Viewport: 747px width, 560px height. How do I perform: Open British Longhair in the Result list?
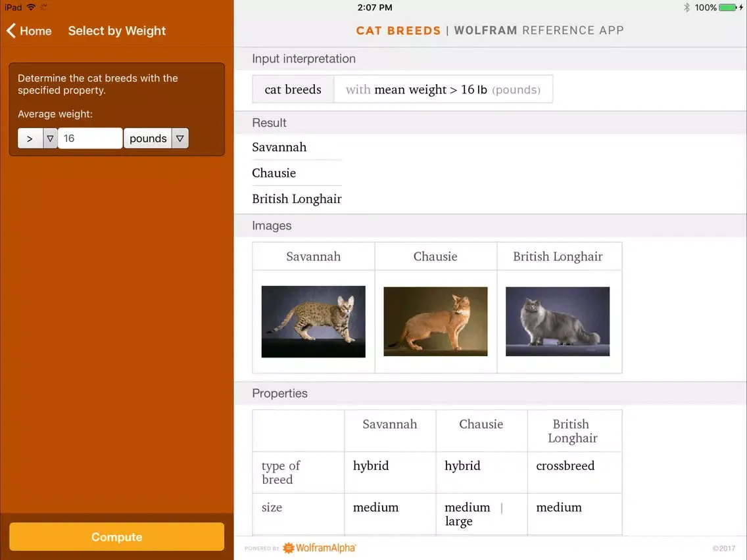pyautogui.click(x=297, y=198)
